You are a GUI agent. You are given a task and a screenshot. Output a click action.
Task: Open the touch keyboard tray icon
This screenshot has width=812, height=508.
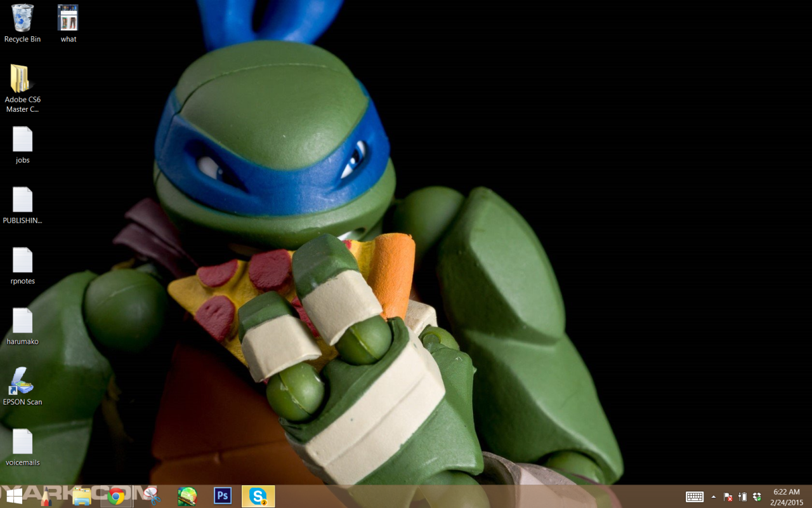coord(695,497)
